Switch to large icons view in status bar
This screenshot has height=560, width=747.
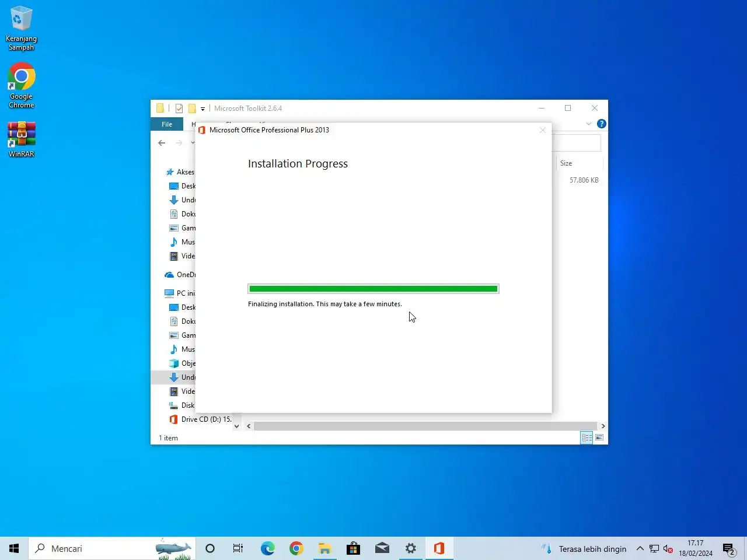click(599, 437)
